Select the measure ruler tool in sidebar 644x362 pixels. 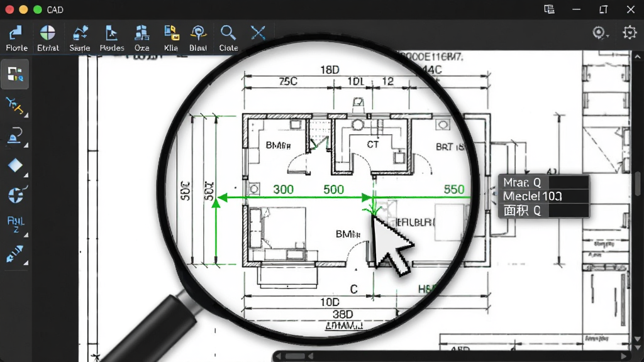(x=14, y=254)
